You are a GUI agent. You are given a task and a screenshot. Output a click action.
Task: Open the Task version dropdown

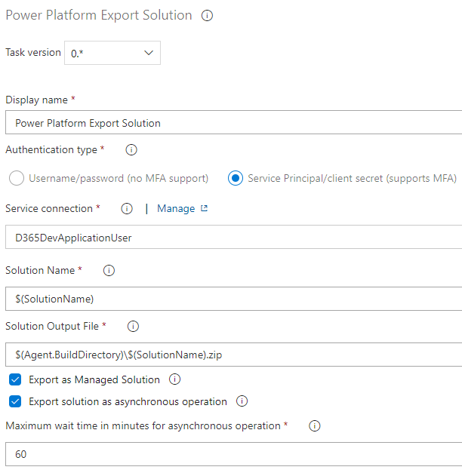click(112, 53)
